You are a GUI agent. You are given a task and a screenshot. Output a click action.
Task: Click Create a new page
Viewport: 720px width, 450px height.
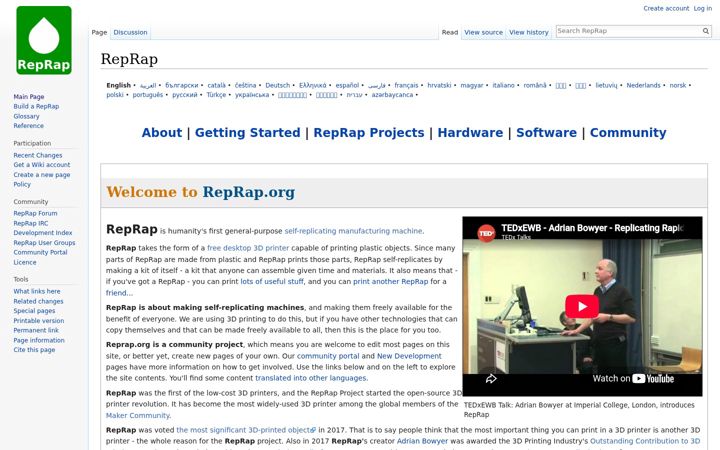point(42,174)
